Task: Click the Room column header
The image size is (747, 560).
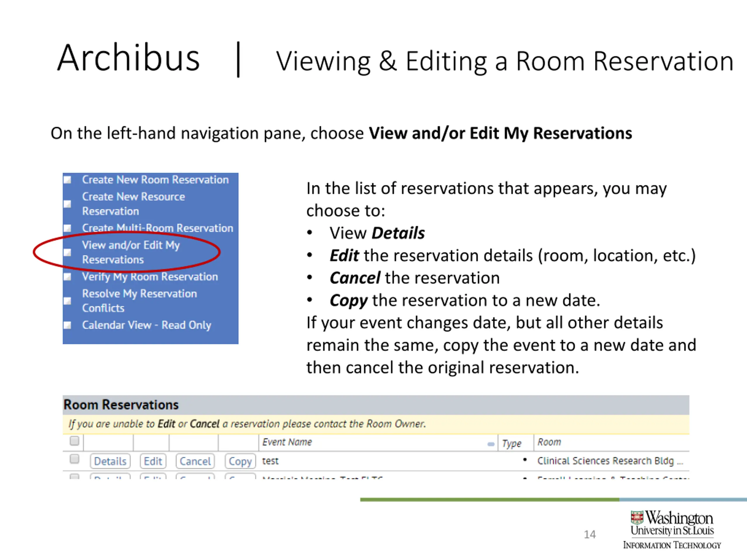Action: point(549,442)
